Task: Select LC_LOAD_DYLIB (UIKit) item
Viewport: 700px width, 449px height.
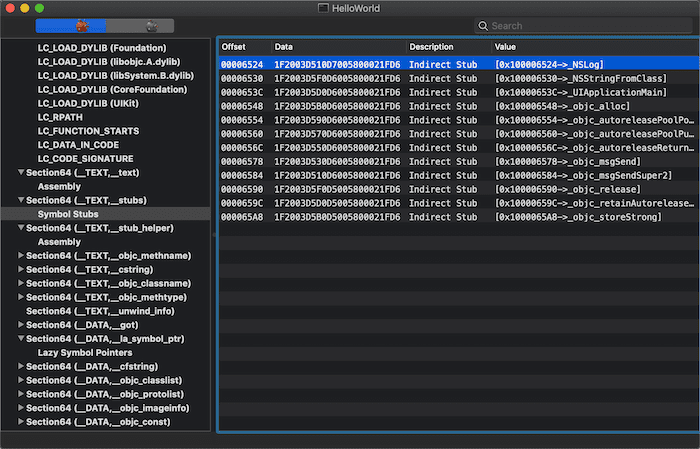Action: tap(88, 103)
